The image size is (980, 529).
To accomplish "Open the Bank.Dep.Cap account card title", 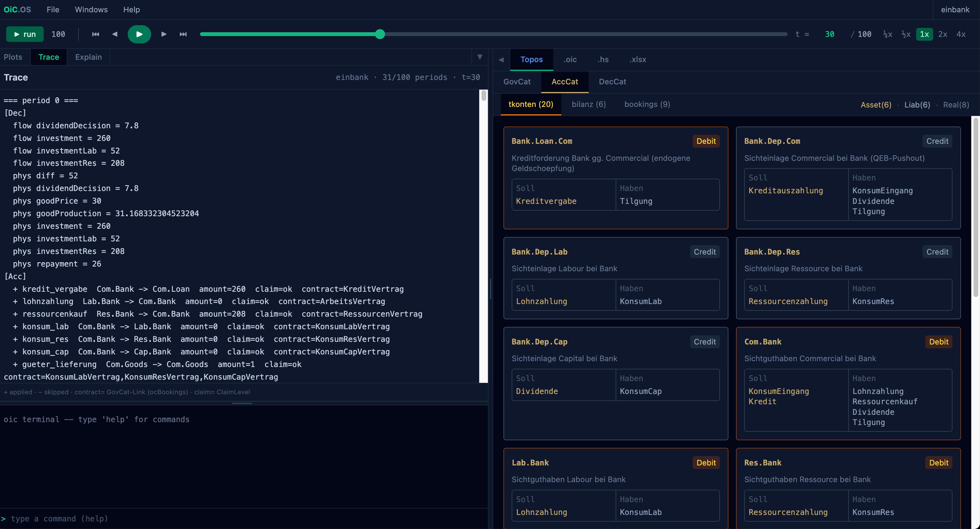I will [x=539, y=342].
